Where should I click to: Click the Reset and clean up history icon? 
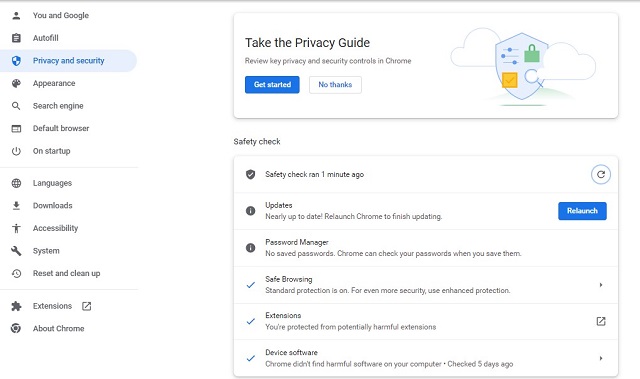[x=16, y=273]
